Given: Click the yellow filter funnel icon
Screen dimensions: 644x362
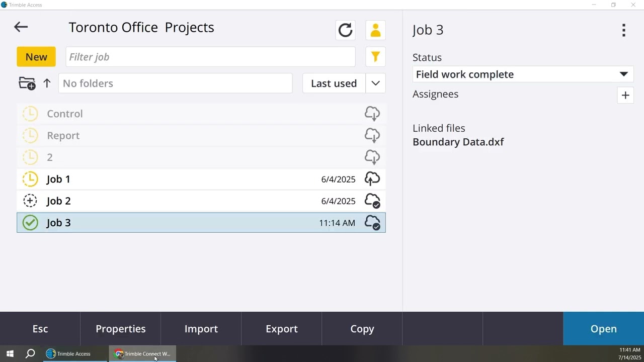Looking at the screenshot, I should 375,57.
